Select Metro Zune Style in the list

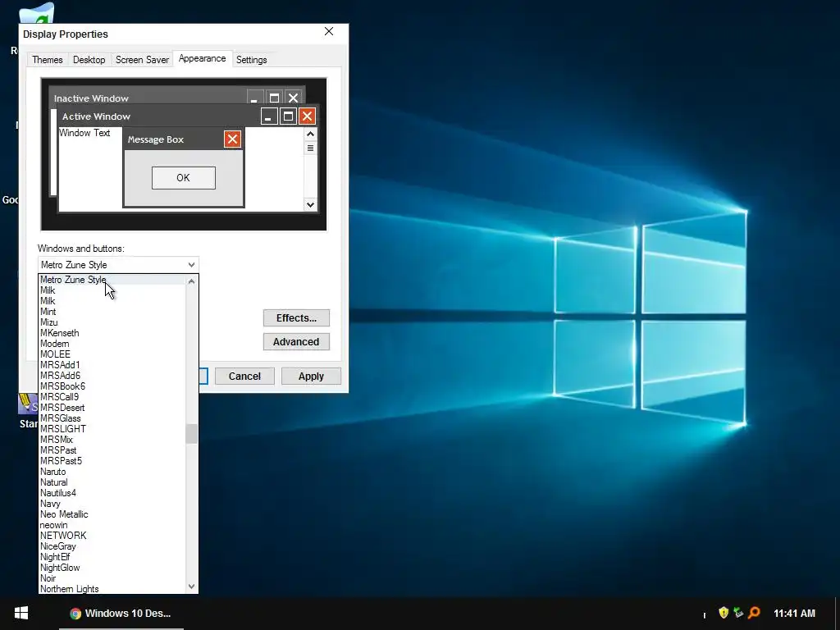point(112,280)
